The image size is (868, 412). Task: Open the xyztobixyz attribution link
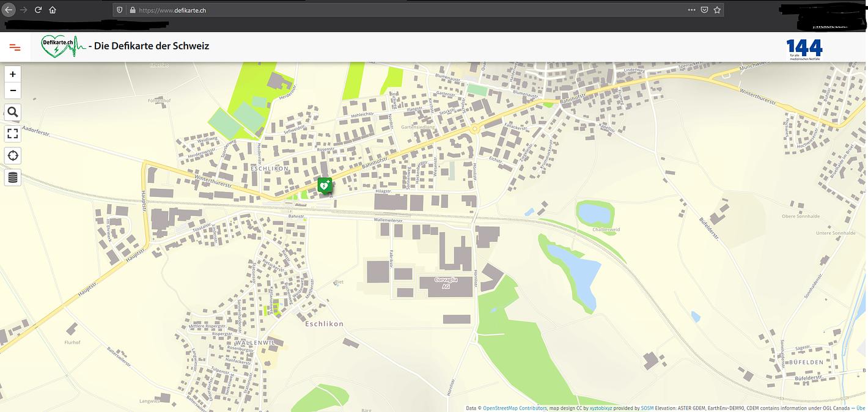603,408
